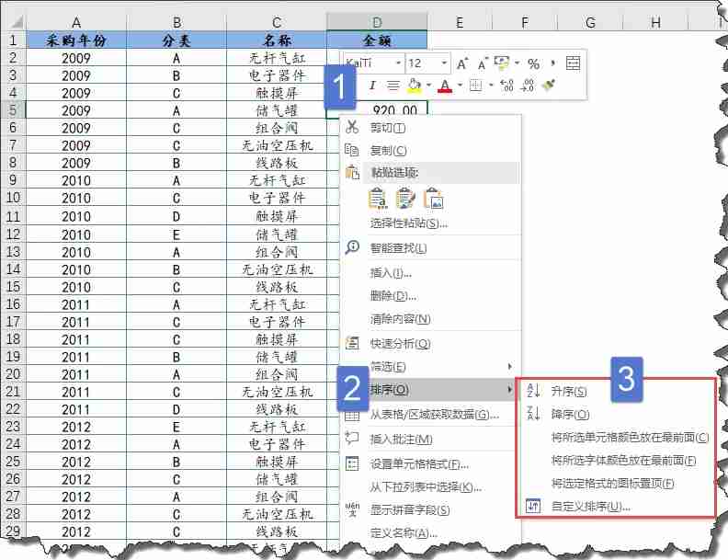The width and height of the screenshot is (728, 560).
Task: Increase font size in mini toolbar
Action: coord(462,63)
